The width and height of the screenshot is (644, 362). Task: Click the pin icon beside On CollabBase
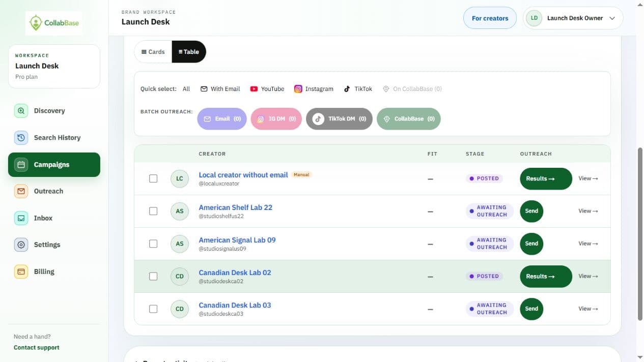point(386,89)
